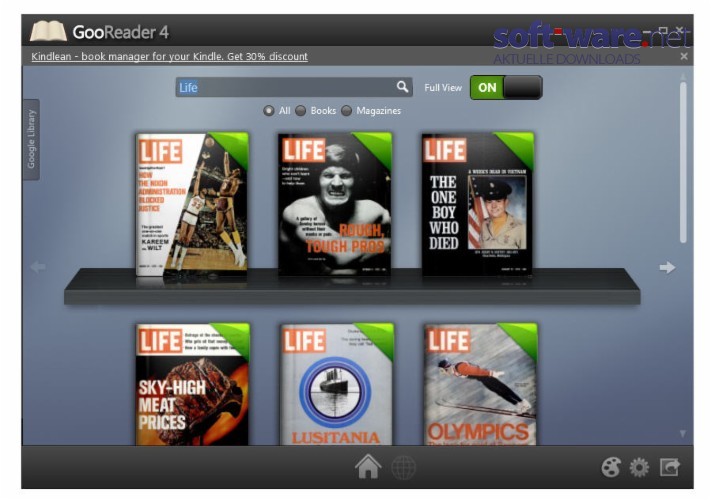
Task: Toggle the Full View ON switch
Action: coord(506,87)
